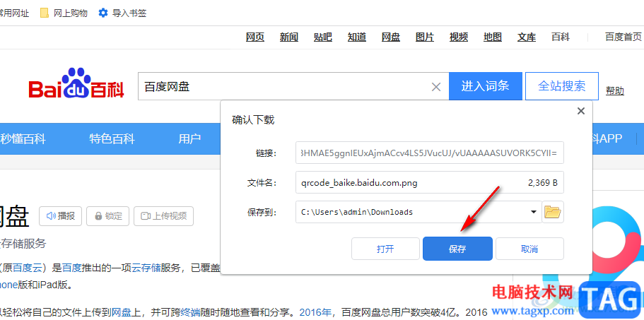Screen dimensions: 644x320
Task: Click the 全站搜索 button
Action: tap(562, 86)
